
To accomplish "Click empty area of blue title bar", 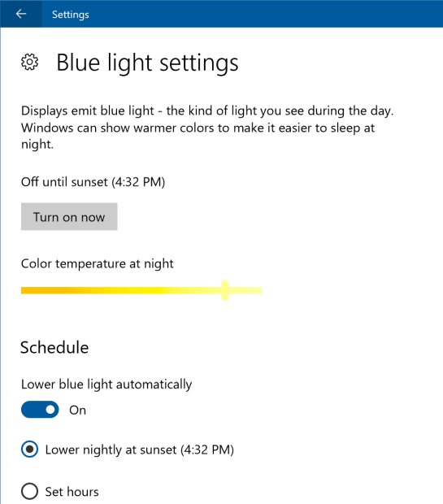I will (x=257, y=14).
